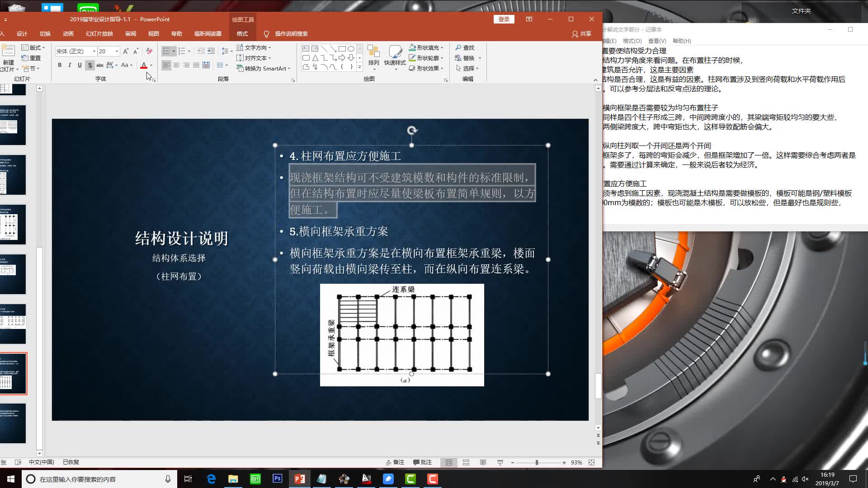Select the rectangle shape
Screen dimensions: 868x488
pyautogui.click(x=342, y=49)
